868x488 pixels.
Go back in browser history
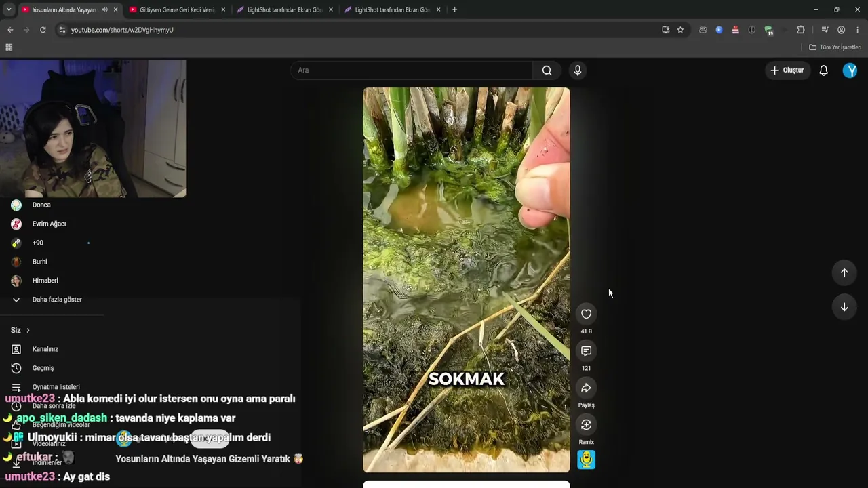tap(10, 30)
